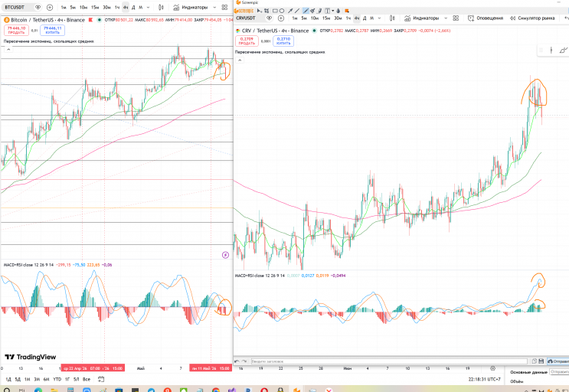Select the 1Д date range
The height and width of the screenshot is (392, 569).
8,379
